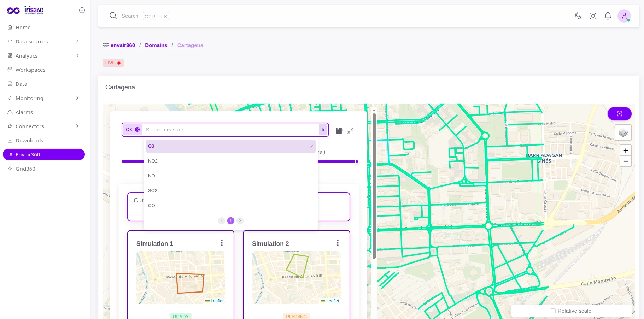Collapse the panel with shrink arrows icon
Image resolution: width=644 pixels, height=319 pixels.
(350, 131)
